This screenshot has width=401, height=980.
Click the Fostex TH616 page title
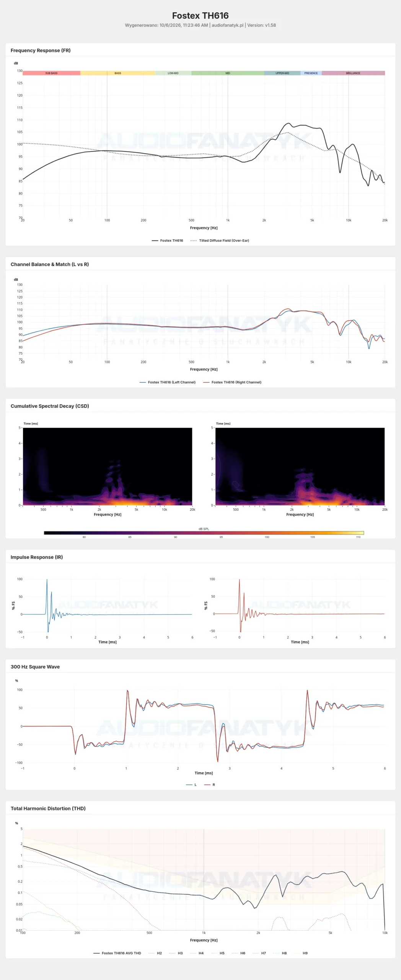tap(200, 16)
